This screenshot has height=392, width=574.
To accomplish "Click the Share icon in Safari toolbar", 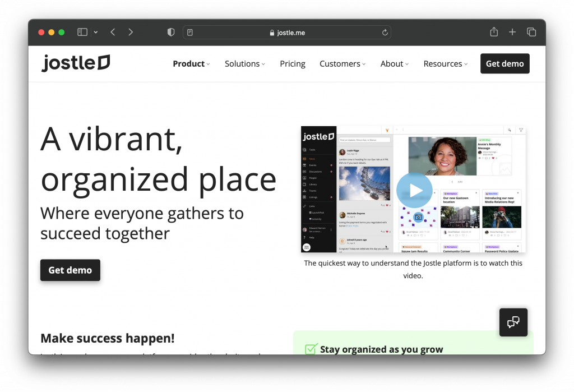I will pos(494,32).
